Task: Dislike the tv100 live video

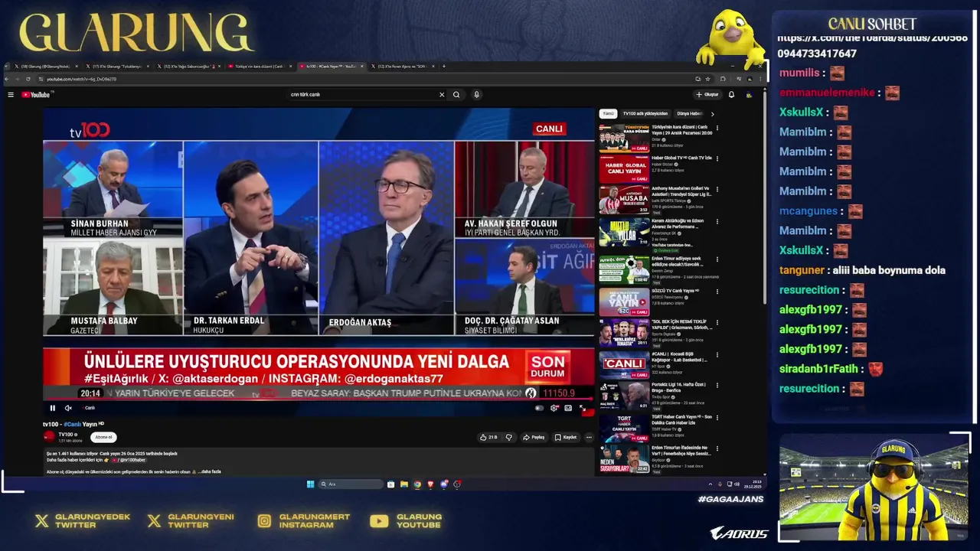Action: 508,437
